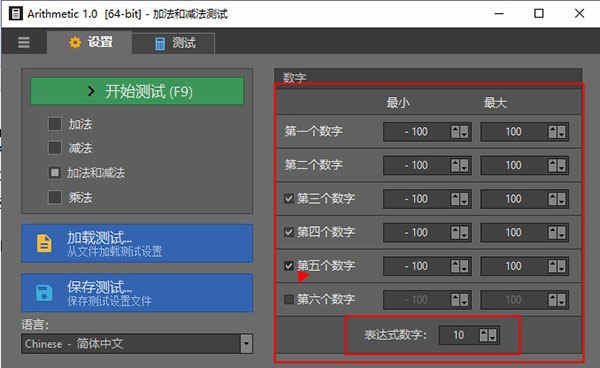Click the 保存测试 button
Image resolution: width=600 pixels, height=368 pixels.
(137, 293)
